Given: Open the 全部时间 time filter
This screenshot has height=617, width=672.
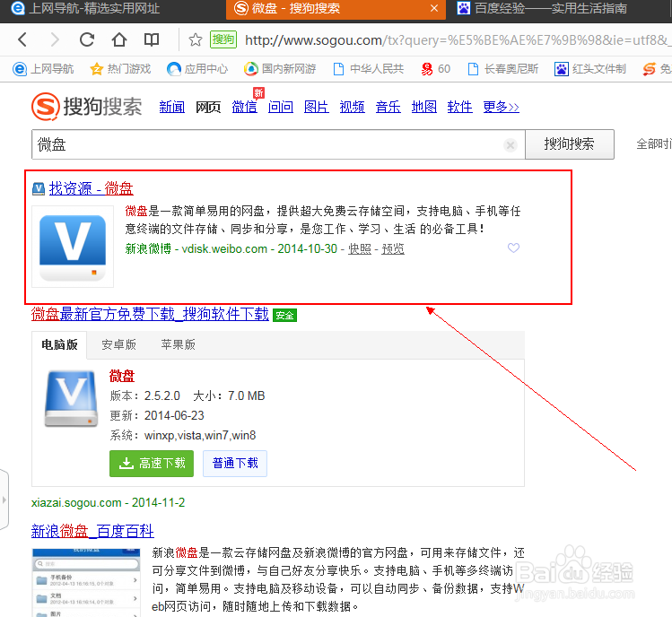Looking at the screenshot, I should pos(654,144).
